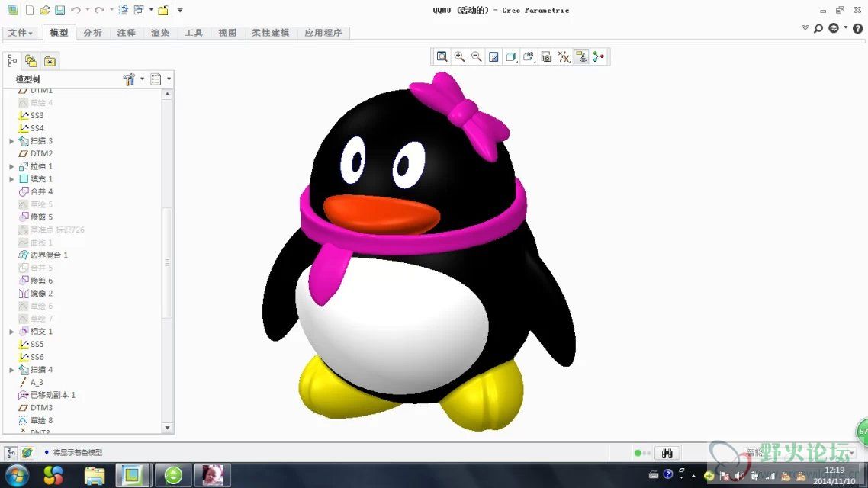868x488 pixels.
Task: Click the Windows switch icon in quick access
Action: pyautogui.click(x=139, y=10)
